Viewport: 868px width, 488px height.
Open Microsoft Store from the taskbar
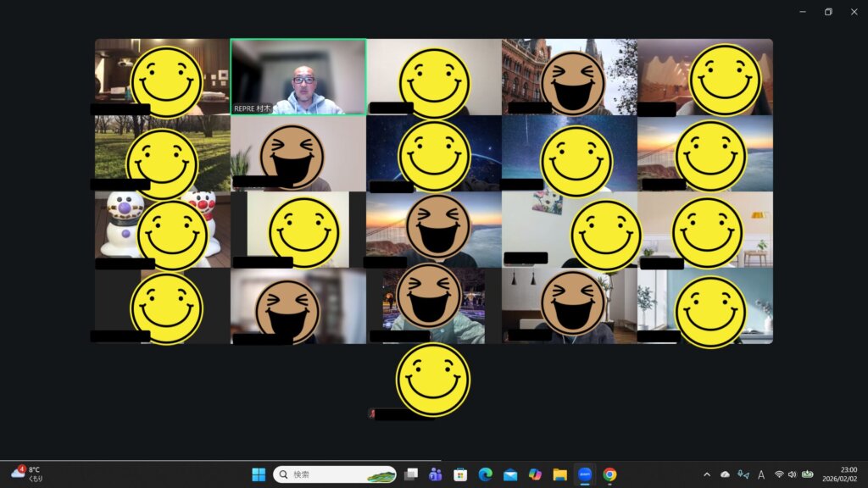pyautogui.click(x=460, y=474)
